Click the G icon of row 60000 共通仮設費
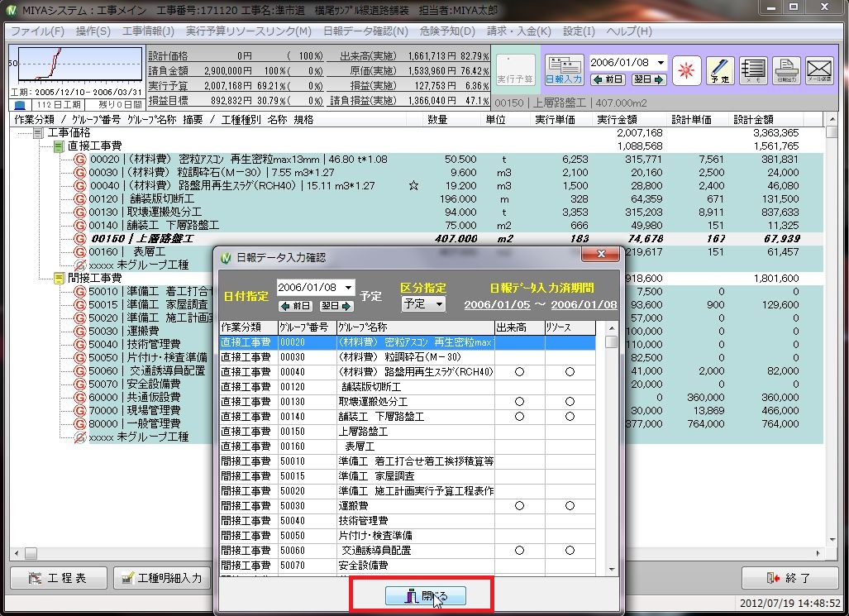The width and height of the screenshot is (849, 616). click(79, 397)
